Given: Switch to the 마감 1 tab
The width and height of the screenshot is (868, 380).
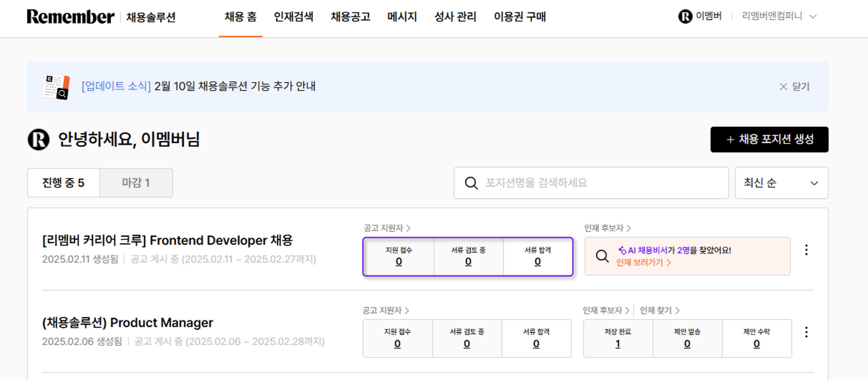Looking at the screenshot, I should tap(136, 183).
